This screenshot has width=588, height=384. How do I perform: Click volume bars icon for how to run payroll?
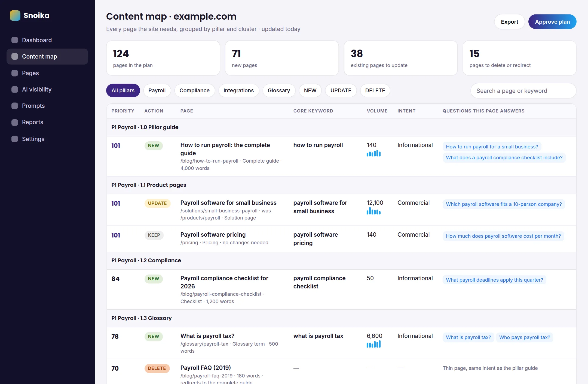tap(373, 153)
